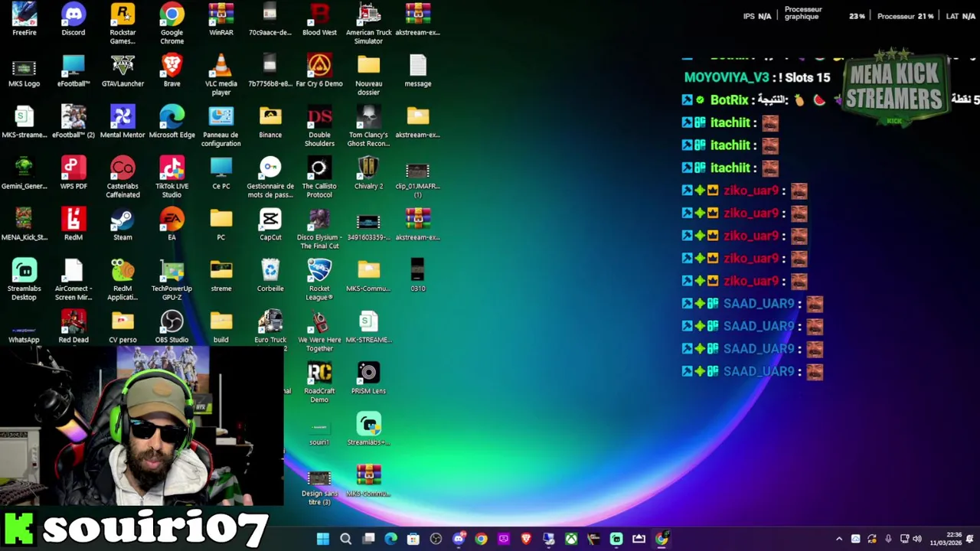Open TikTok LIVE Studio shortcut

(171, 177)
